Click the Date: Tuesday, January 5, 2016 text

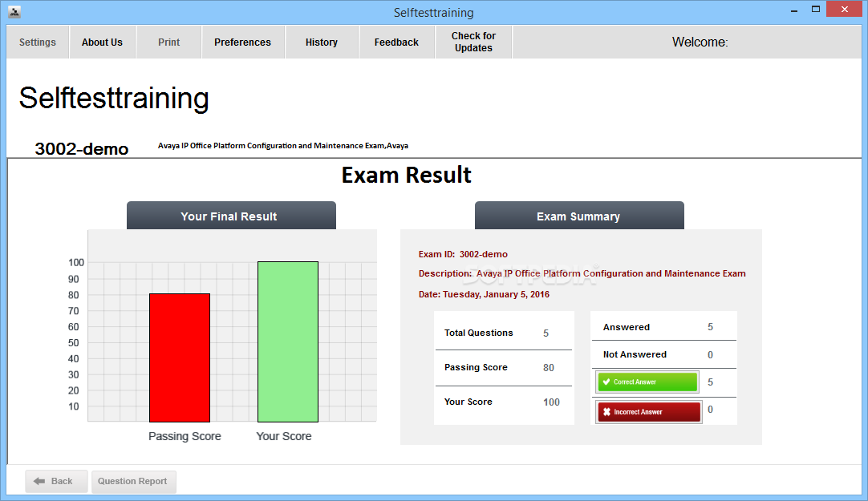tap(484, 294)
